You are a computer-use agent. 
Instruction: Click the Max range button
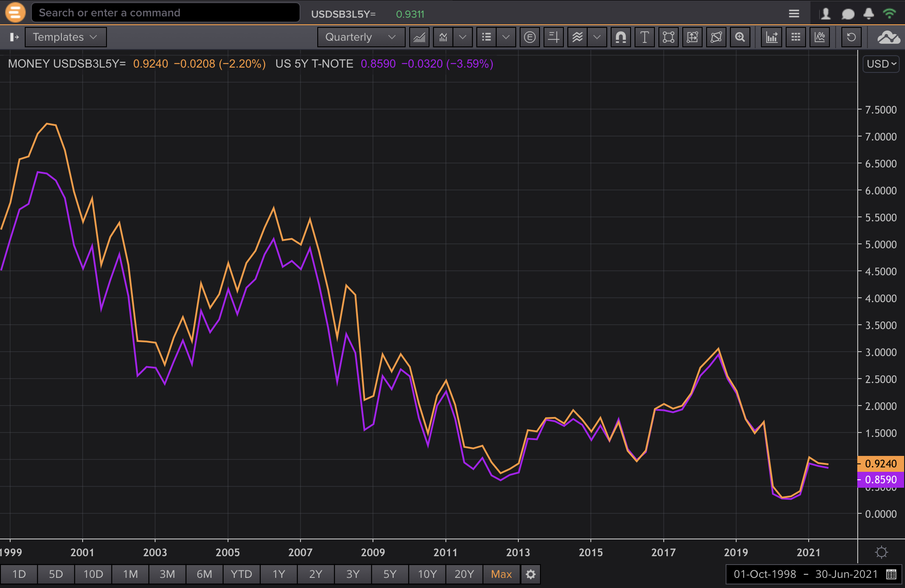click(501, 574)
